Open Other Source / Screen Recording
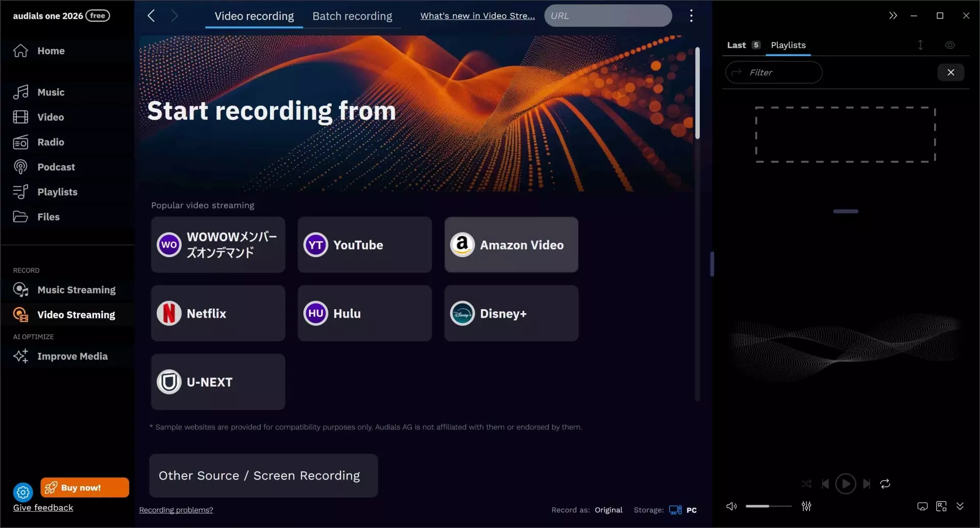Image resolution: width=980 pixels, height=528 pixels. pos(263,475)
